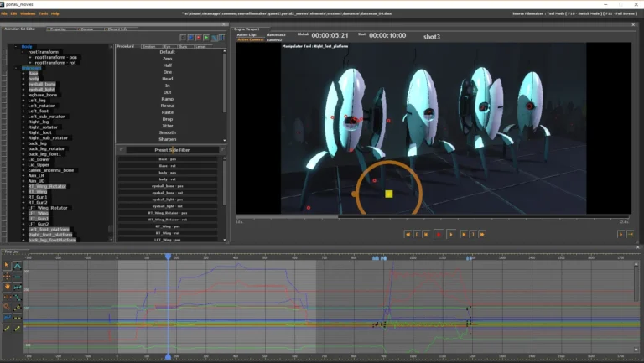Viewport: 644px width, 363px height.
Task: Click the bottom-right yellow pencil tool in timeline toolbox
Action: click(18, 328)
